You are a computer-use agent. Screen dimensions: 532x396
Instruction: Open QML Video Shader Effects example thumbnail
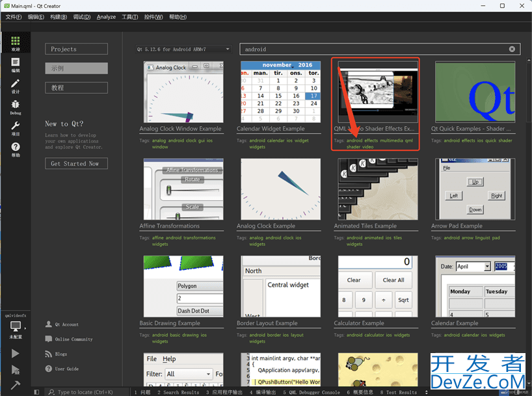click(378, 92)
